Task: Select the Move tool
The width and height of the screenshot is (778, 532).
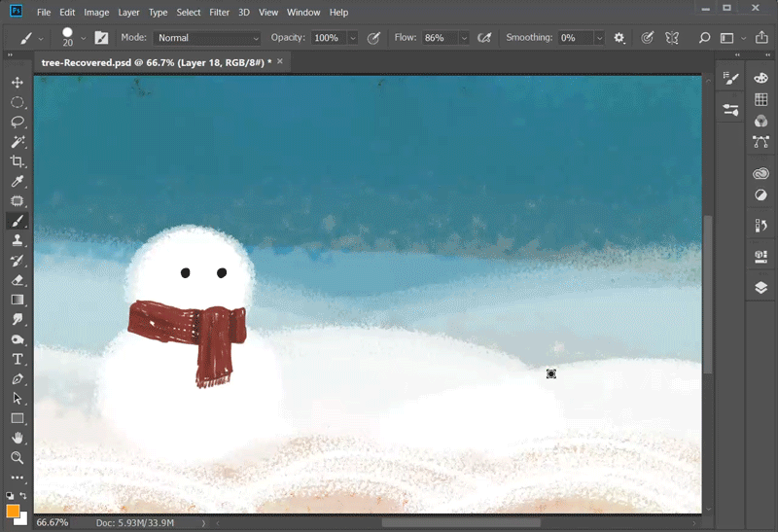Action: [18, 83]
